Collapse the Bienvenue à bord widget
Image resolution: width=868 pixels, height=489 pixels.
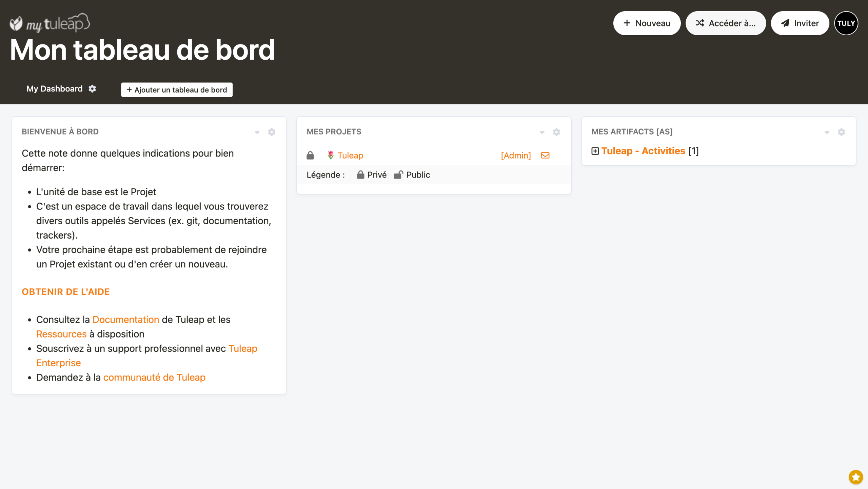257,132
